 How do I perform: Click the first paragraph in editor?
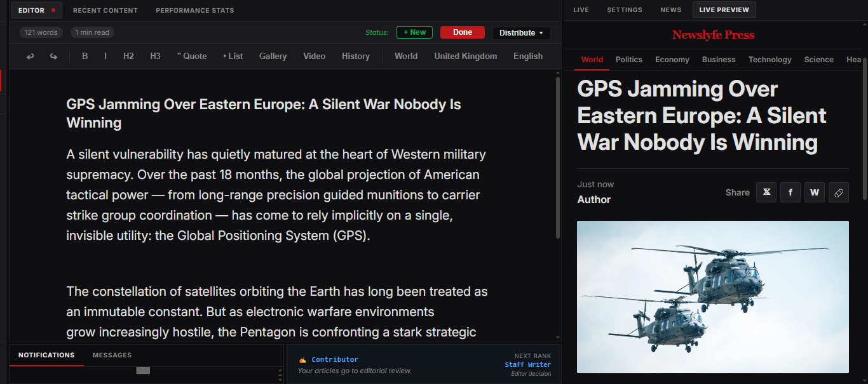[x=276, y=195]
